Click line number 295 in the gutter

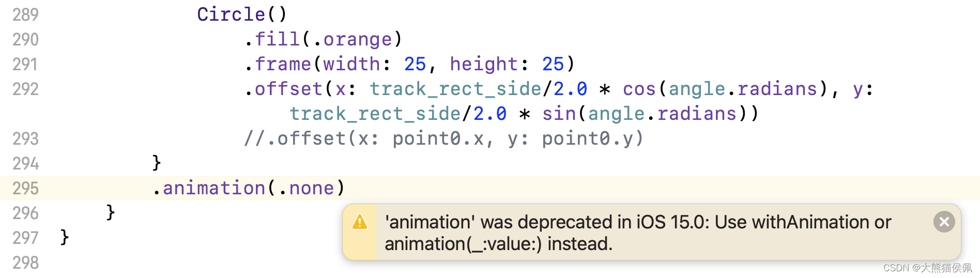coord(25,188)
